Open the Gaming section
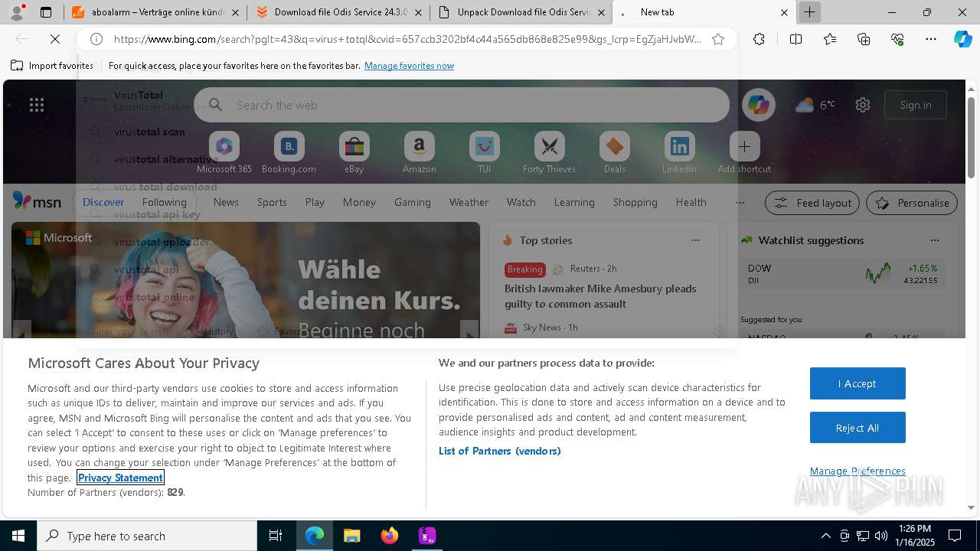The width and height of the screenshot is (980, 551). click(413, 202)
